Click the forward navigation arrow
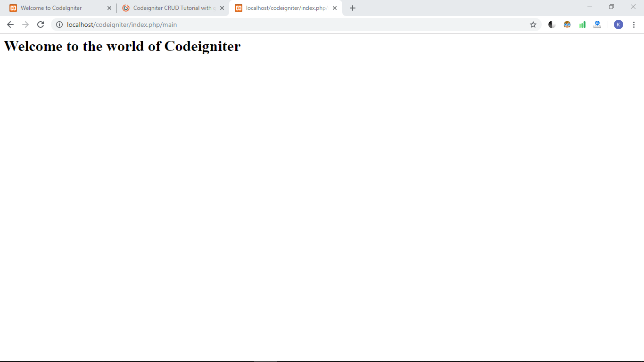The image size is (644, 362). [25, 25]
